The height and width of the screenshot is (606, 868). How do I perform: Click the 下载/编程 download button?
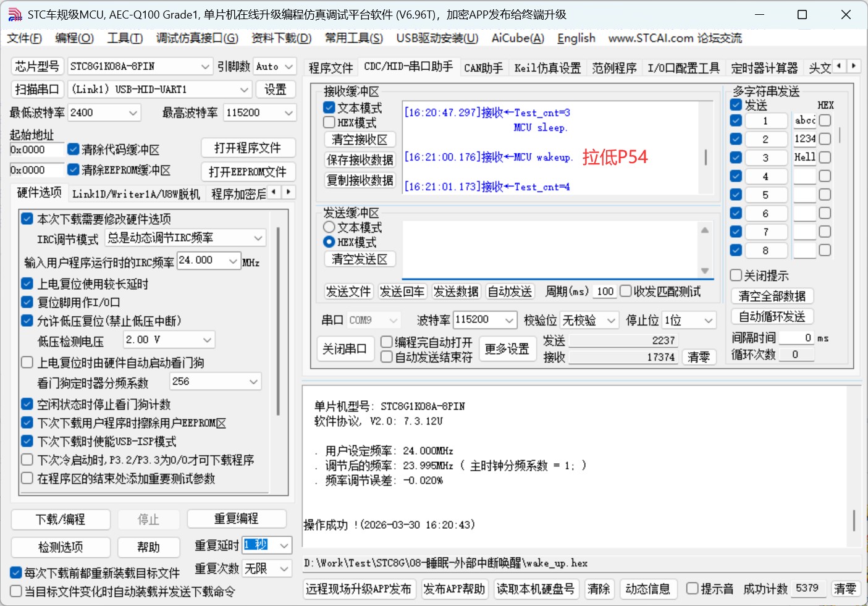click(x=60, y=519)
